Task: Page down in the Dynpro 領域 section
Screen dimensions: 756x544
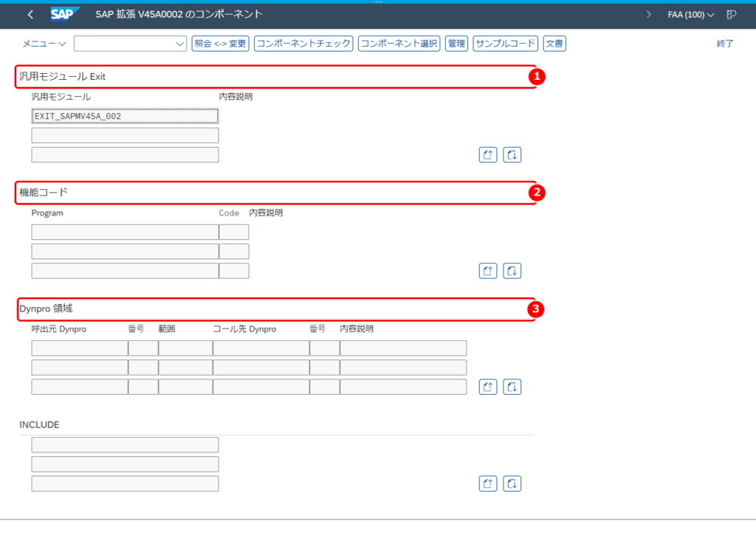Action: (512, 387)
